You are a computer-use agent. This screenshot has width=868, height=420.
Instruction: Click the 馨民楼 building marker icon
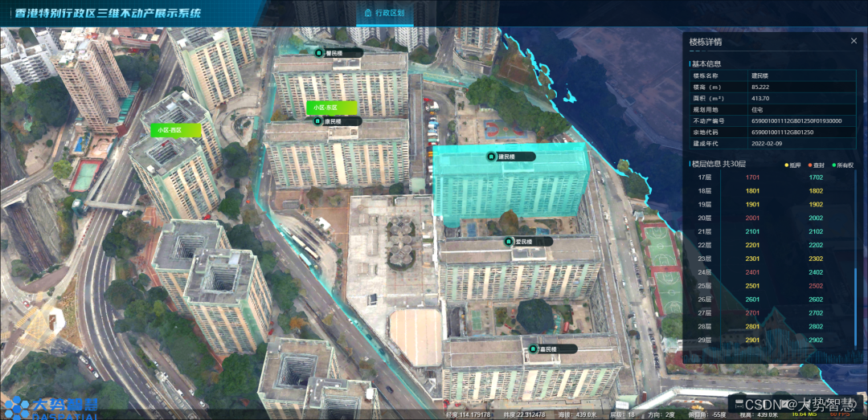(x=319, y=53)
